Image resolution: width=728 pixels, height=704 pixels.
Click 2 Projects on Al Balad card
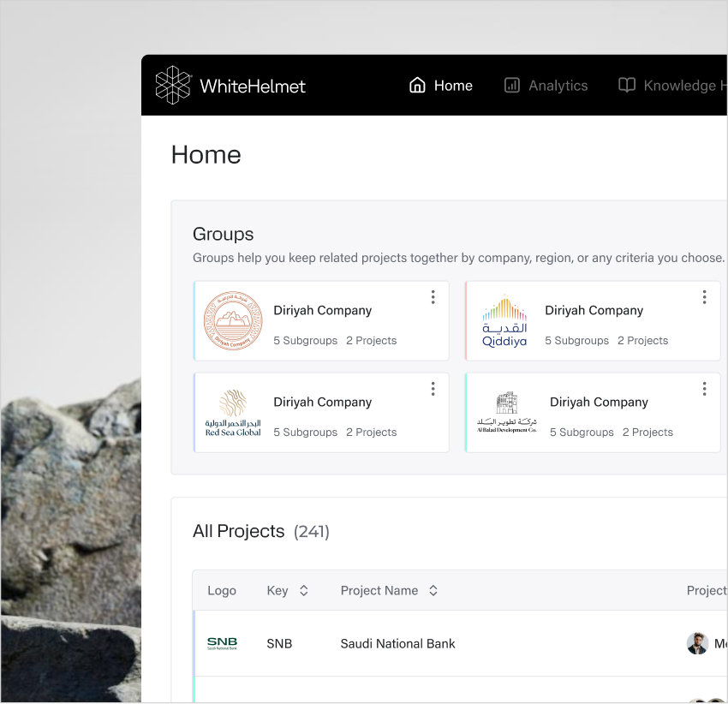click(x=647, y=433)
